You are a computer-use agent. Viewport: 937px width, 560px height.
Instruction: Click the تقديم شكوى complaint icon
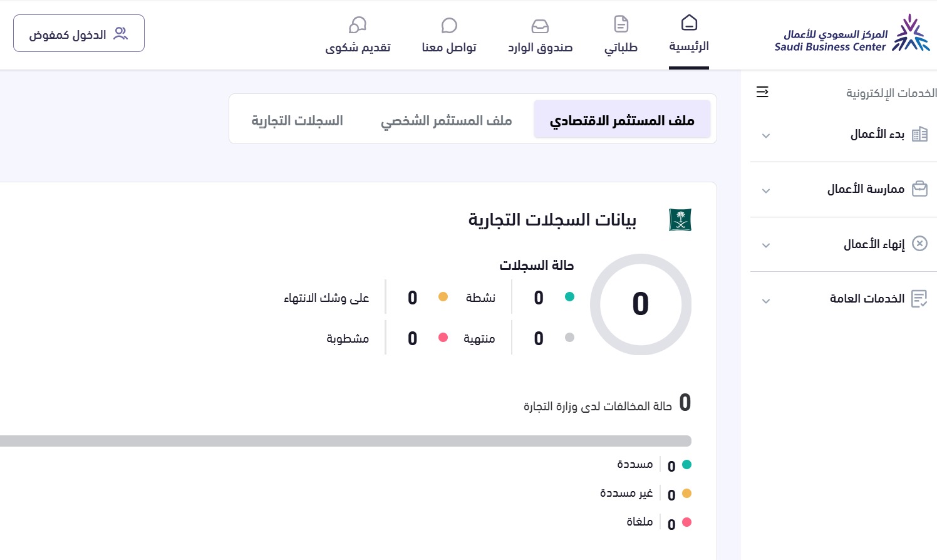358,25
